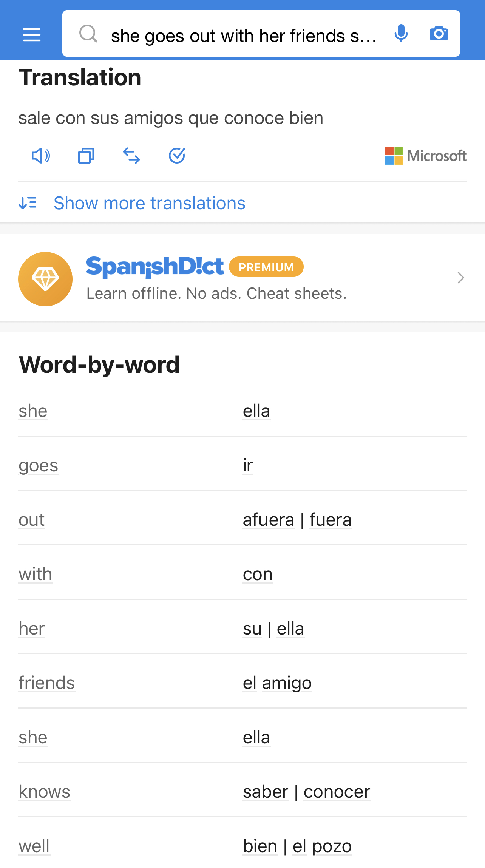Tap the "el pozo" translation
This screenshot has width=485, height=868.
(322, 846)
